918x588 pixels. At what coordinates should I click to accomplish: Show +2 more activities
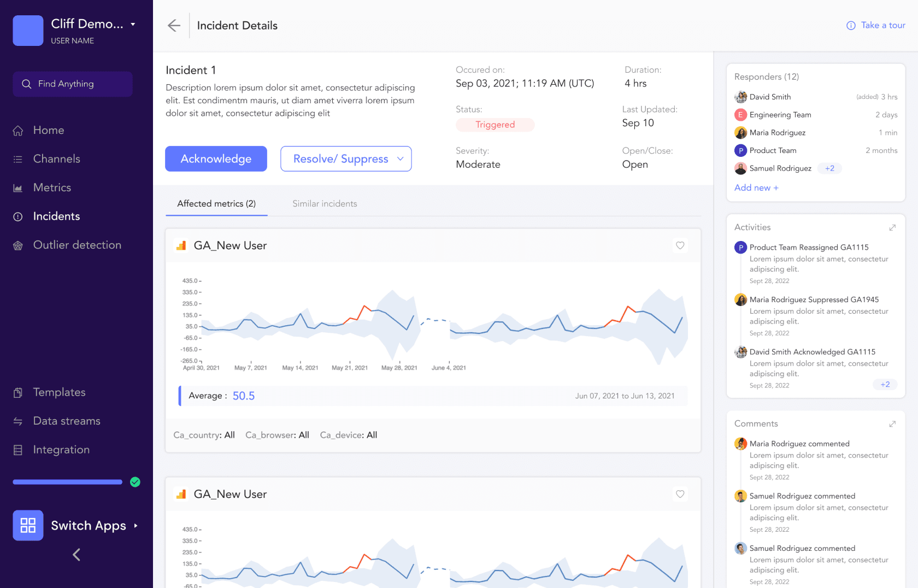pos(885,385)
